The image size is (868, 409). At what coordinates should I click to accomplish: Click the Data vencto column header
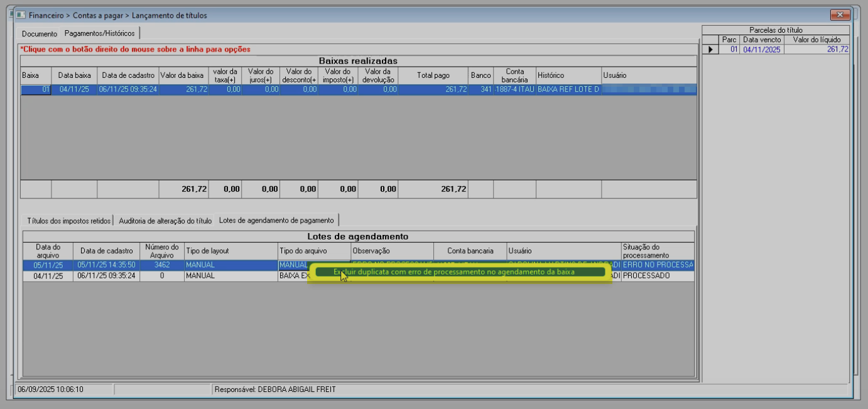pyautogui.click(x=762, y=40)
